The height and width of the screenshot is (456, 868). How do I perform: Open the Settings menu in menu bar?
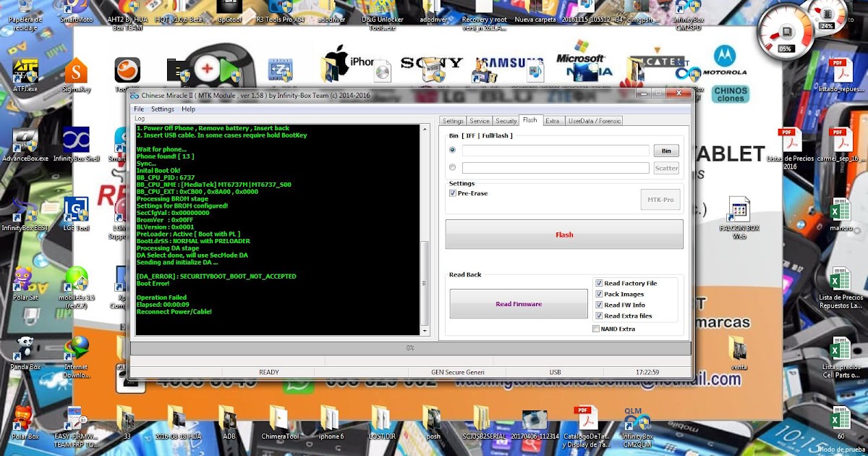(x=163, y=109)
